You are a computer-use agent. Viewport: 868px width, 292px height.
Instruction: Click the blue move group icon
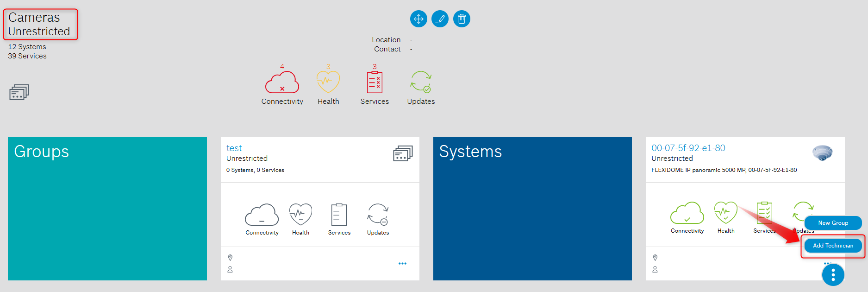(x=418, y=19)
